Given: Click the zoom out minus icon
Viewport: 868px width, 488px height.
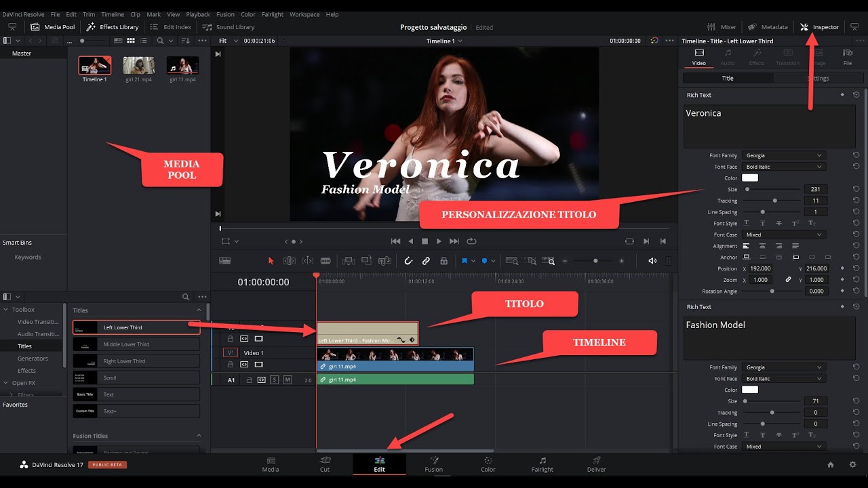Looking at the screenshot, I should [565, 261].
